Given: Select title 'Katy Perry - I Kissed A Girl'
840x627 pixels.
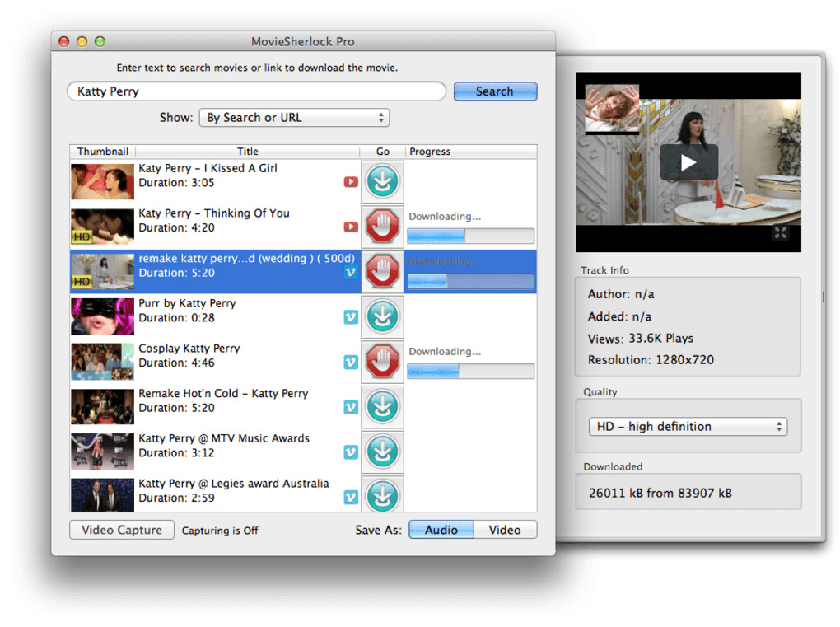Looking at the screenshot, I should [208, 168].
